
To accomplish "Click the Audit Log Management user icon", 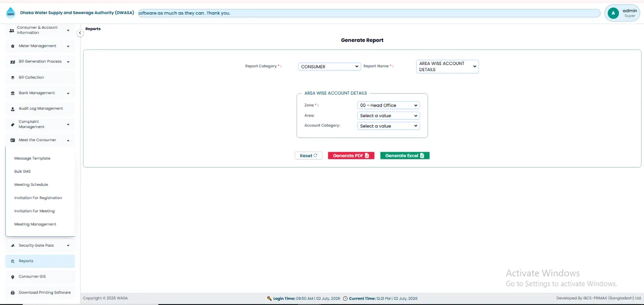I will [x=13, y=109].
